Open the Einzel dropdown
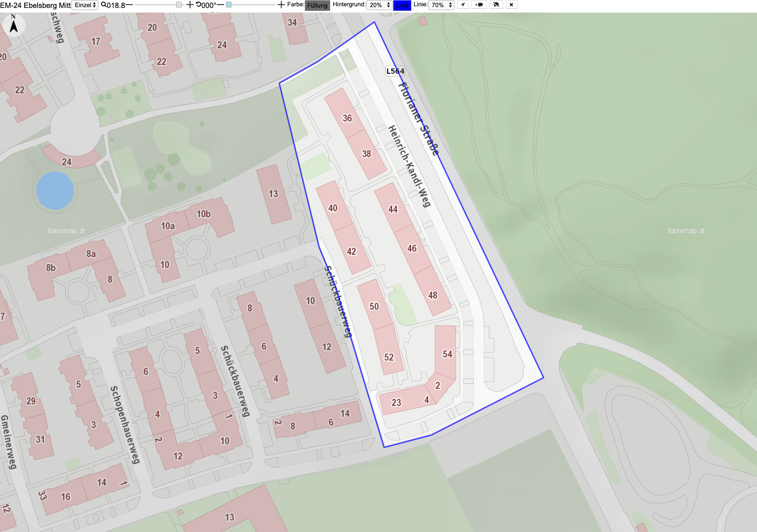This screenshot has height=532, width=757. tap(85, 5)
